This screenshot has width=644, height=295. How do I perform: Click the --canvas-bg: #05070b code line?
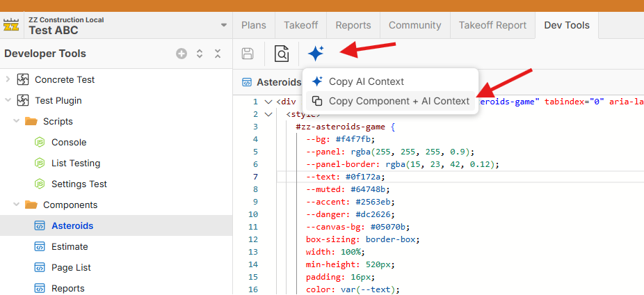[357, 227]
